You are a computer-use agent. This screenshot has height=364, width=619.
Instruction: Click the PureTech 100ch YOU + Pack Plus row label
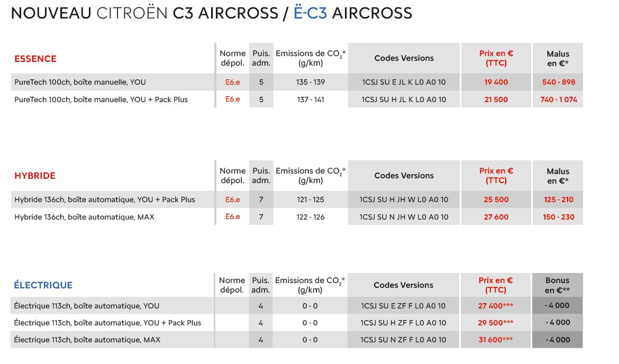101,99
